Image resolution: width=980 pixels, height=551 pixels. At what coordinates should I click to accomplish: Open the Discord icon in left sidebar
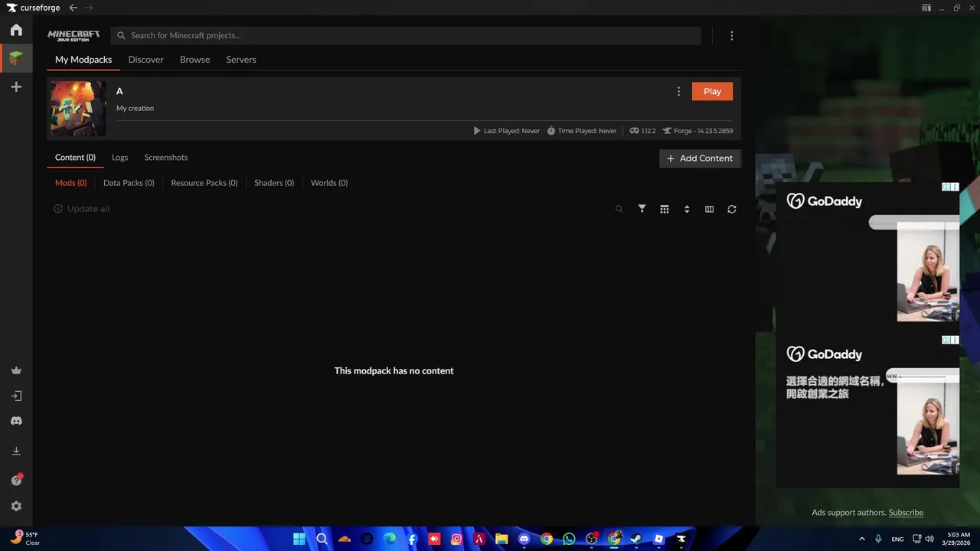[x=16, y=421]
